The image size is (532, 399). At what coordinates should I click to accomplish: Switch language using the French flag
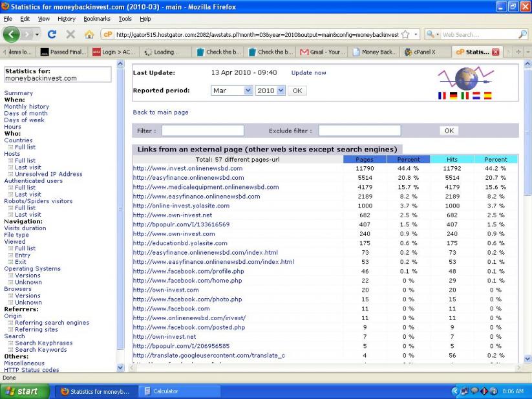443,96
